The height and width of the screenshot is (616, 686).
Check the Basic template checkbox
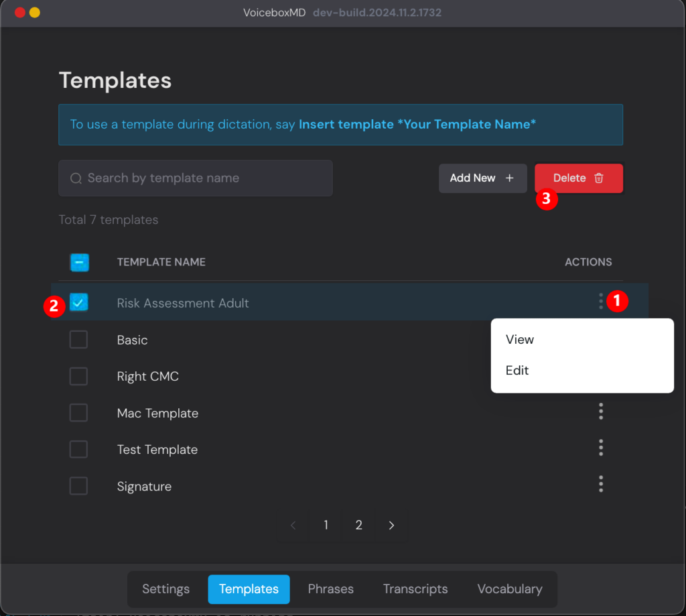click(79, 340)
